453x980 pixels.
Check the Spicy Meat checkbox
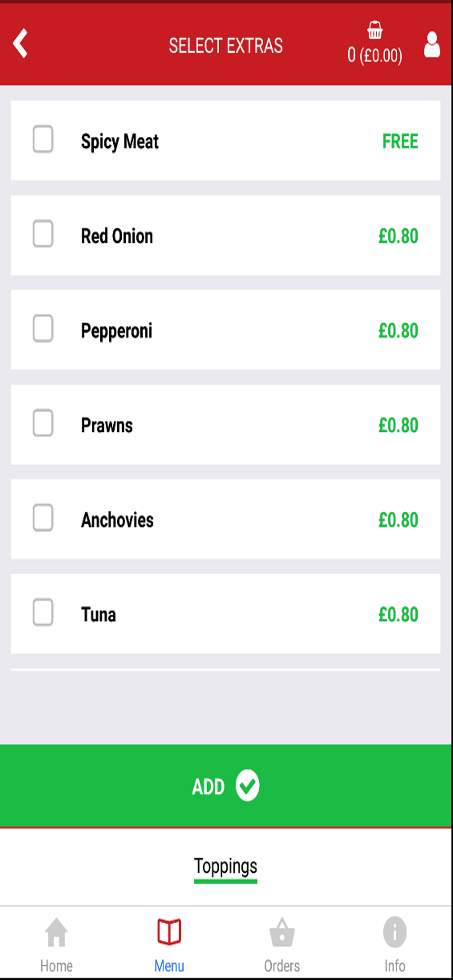pos(43,139)
